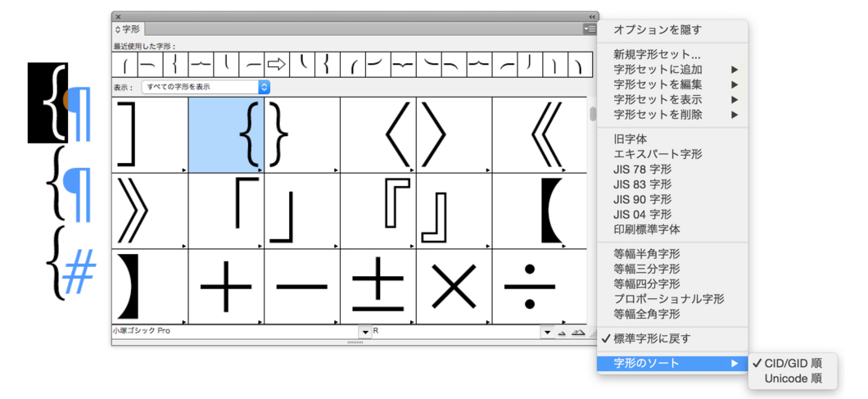Viewport: 868px width, 399px height.
Task: Pick the white right arrow in recent glyphs
Action: coord(277,64)
